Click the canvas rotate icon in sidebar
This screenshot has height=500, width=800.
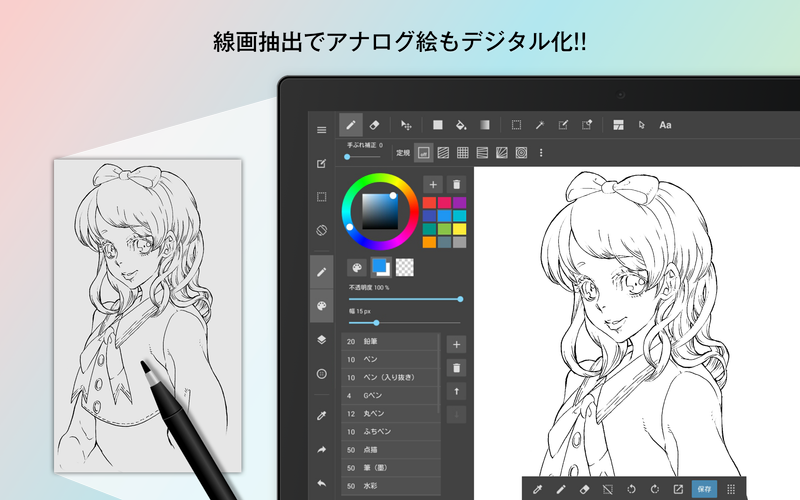coord(321,230)
